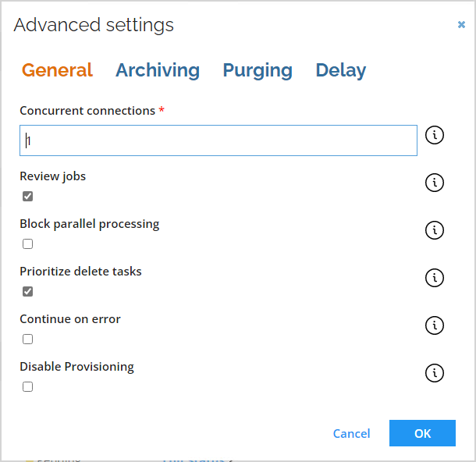Click Disable Provisioning info icon
The image size is (476, 462).
[435, 373]
